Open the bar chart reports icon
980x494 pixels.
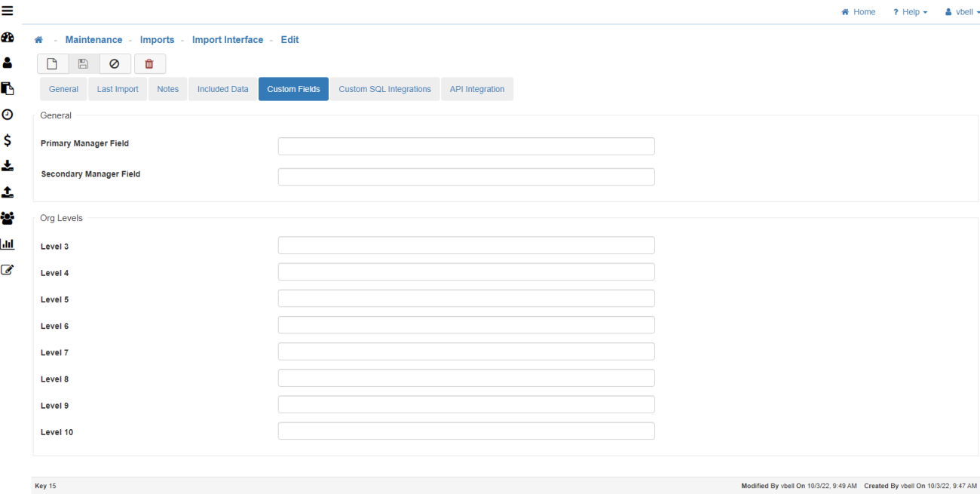click(x=8, y=244)
